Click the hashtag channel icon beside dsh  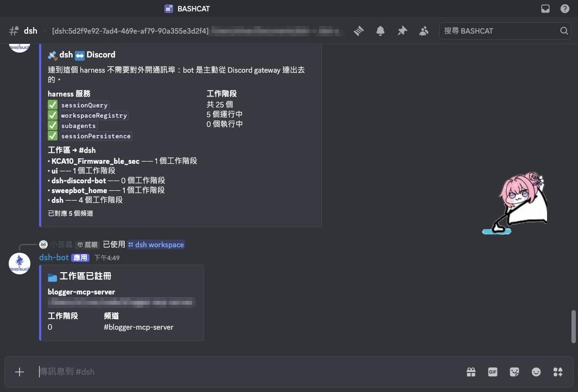(14, 30)
